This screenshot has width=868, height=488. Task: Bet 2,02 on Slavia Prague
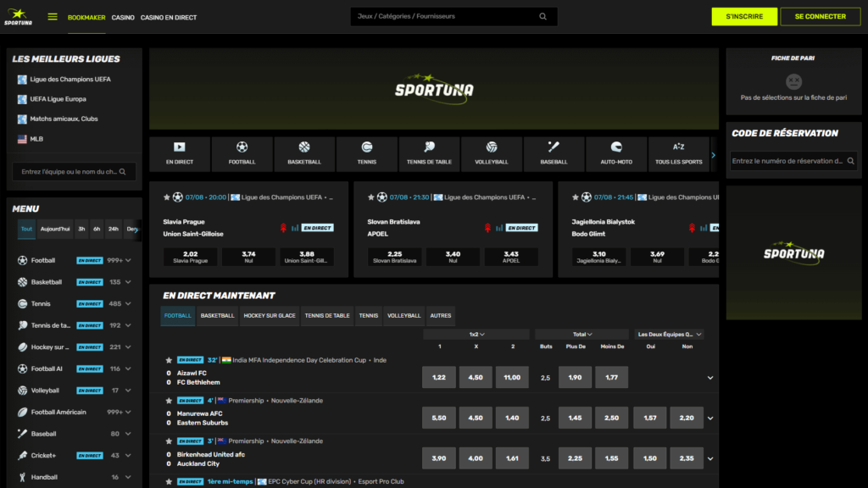click(x=191, y=257)
